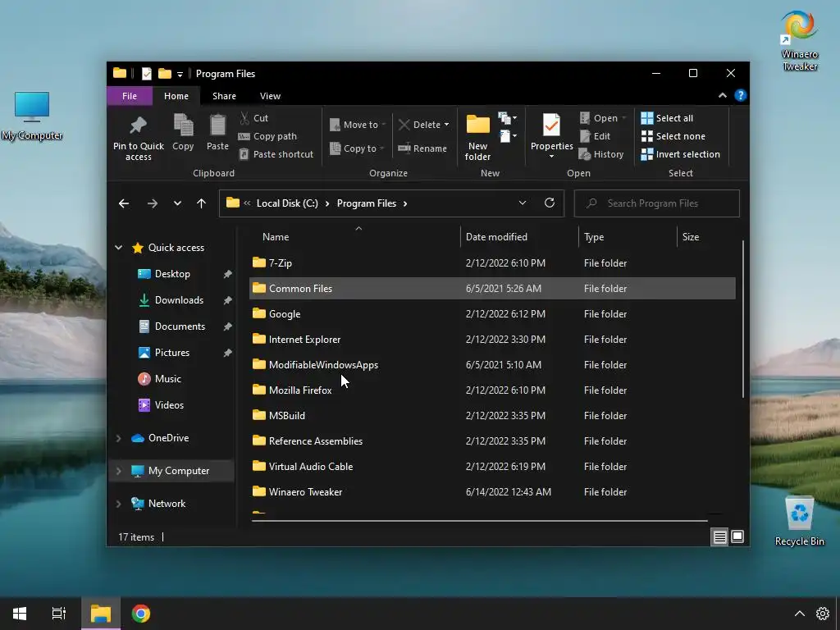840x630 pixels.
Task: Select Downloads in Quick access
Action: click(x=179, y=300)
